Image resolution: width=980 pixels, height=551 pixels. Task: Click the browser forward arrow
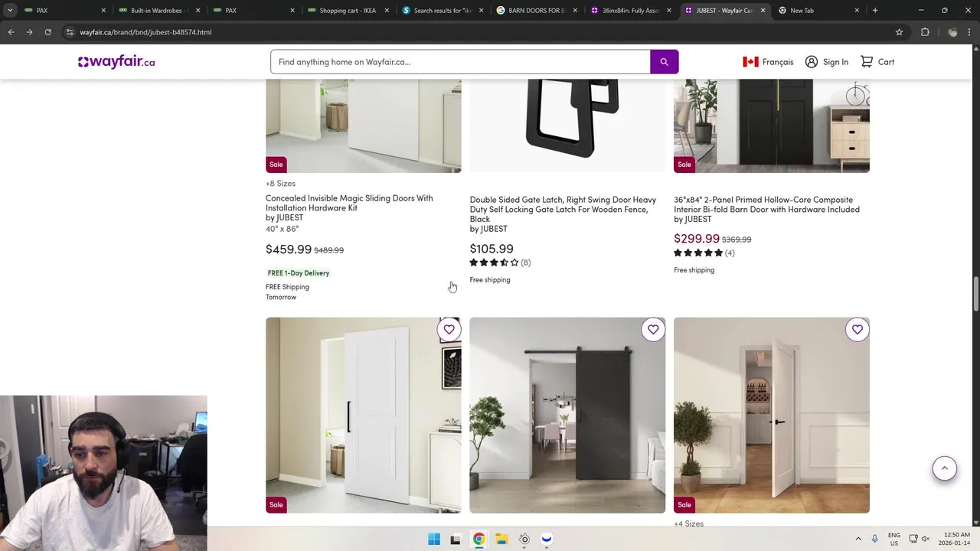tap(29, 32)
